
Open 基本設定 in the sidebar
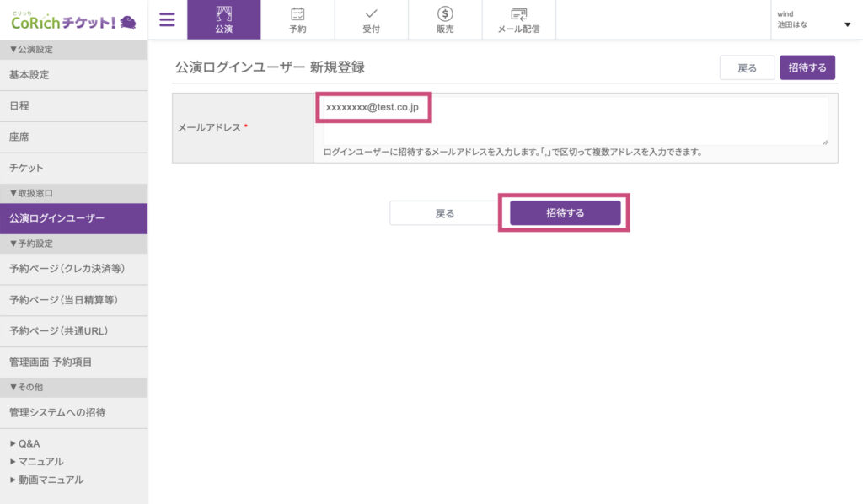[29, 75]
